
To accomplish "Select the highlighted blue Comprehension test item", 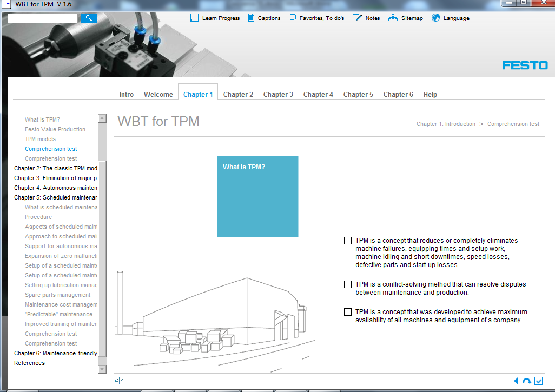I will coord(51,149).
